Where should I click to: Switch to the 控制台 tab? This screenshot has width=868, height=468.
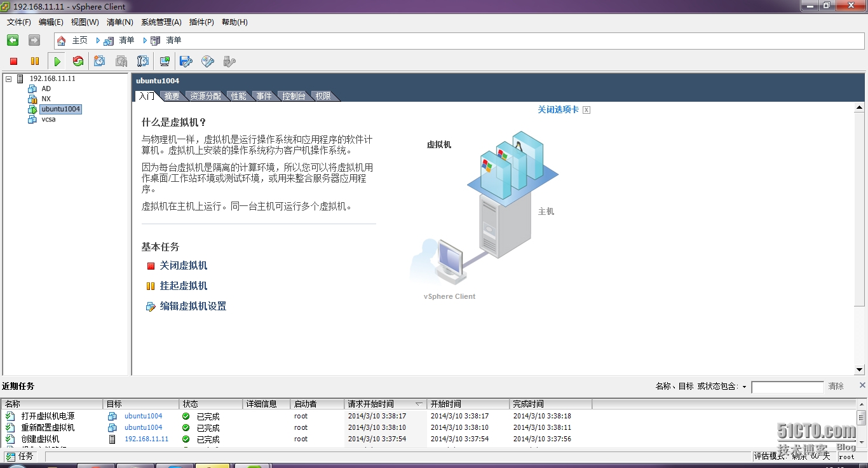pos(294,96)
